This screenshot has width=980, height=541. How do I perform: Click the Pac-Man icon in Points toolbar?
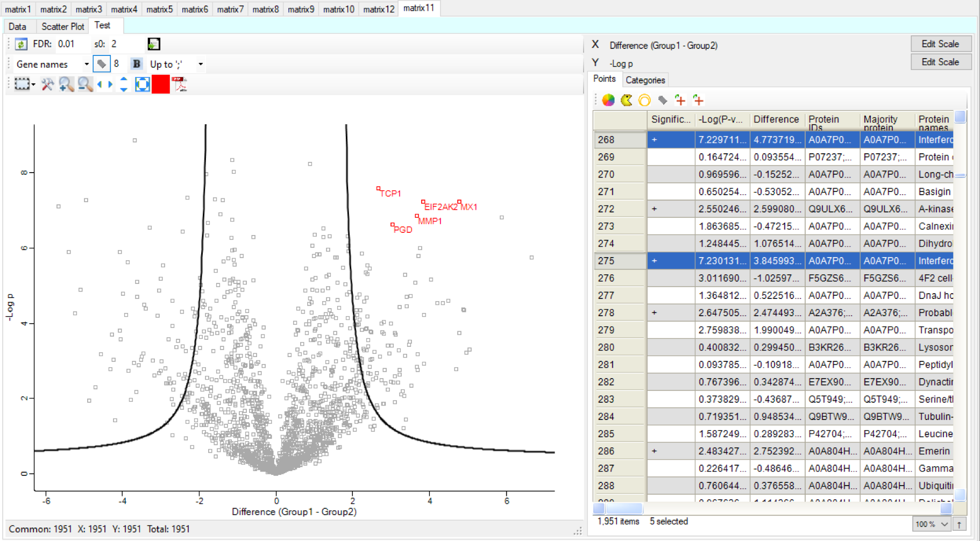pos(627,100)
